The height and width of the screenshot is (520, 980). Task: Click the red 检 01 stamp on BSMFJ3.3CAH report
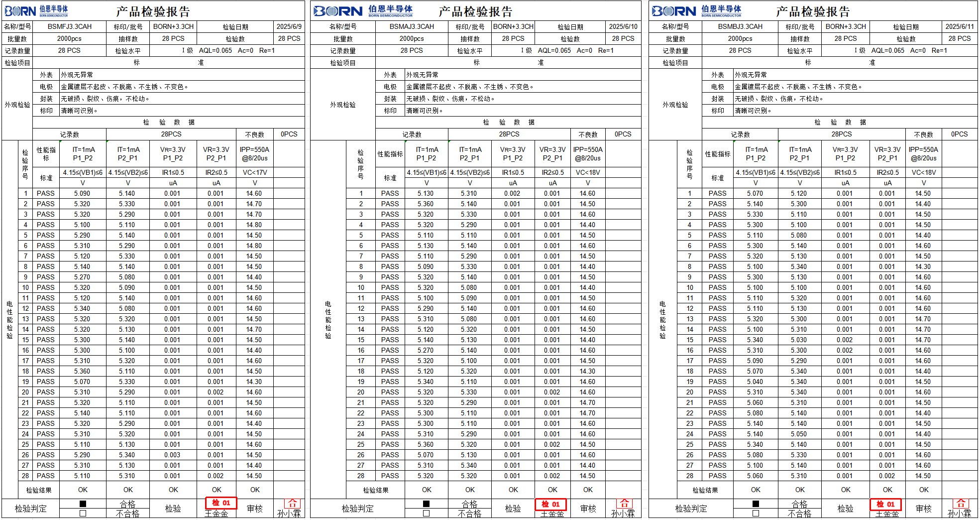click(221, 503)
